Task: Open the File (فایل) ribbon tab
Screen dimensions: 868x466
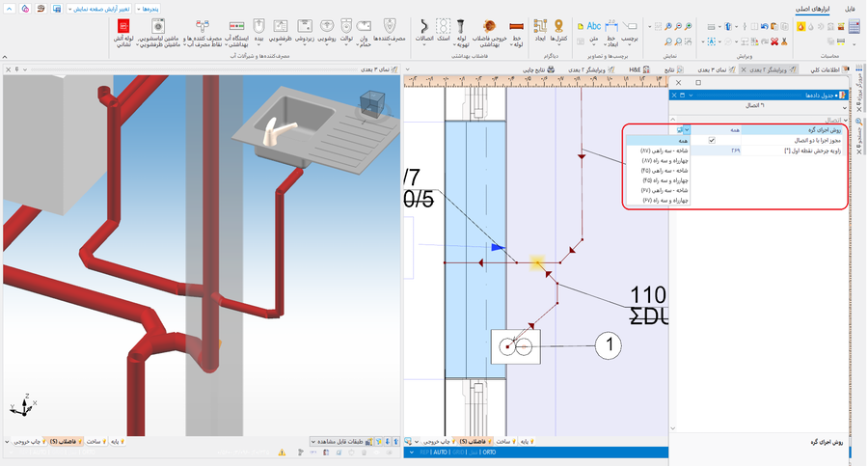Action: point(850,8)
